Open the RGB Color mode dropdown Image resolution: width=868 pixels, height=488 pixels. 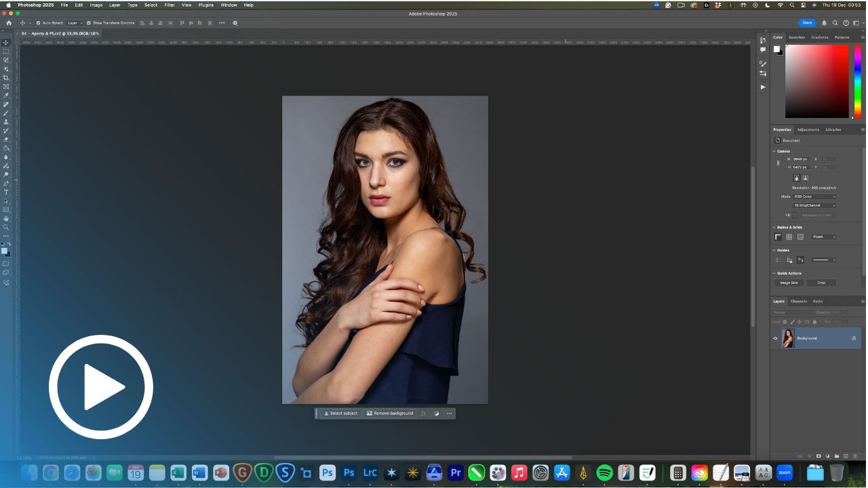(814, 197)
